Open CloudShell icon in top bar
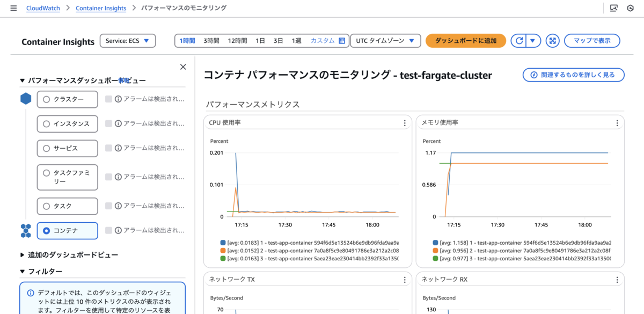 [614, 8]
